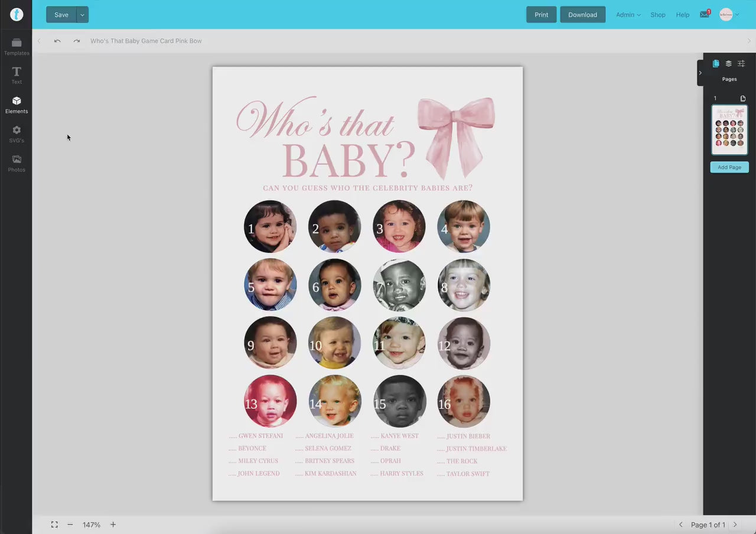Open the Text sidebar panel
This screenshot has height=534, width=756.
(x=17, y=76)
